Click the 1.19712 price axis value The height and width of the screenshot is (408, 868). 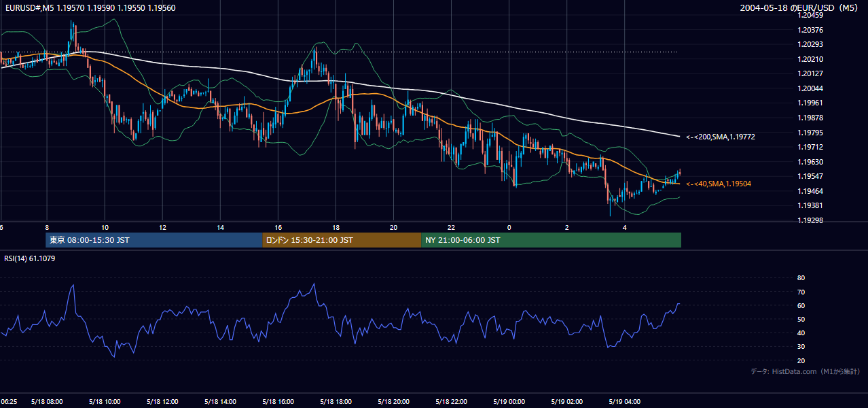coord(811,147)
